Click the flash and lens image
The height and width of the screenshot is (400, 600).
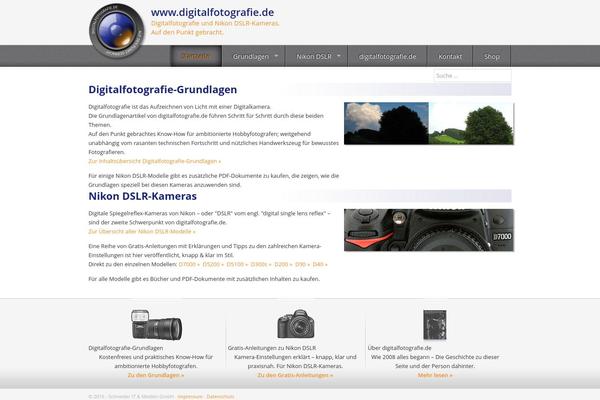pyautogui.click(x=157, y=325)
